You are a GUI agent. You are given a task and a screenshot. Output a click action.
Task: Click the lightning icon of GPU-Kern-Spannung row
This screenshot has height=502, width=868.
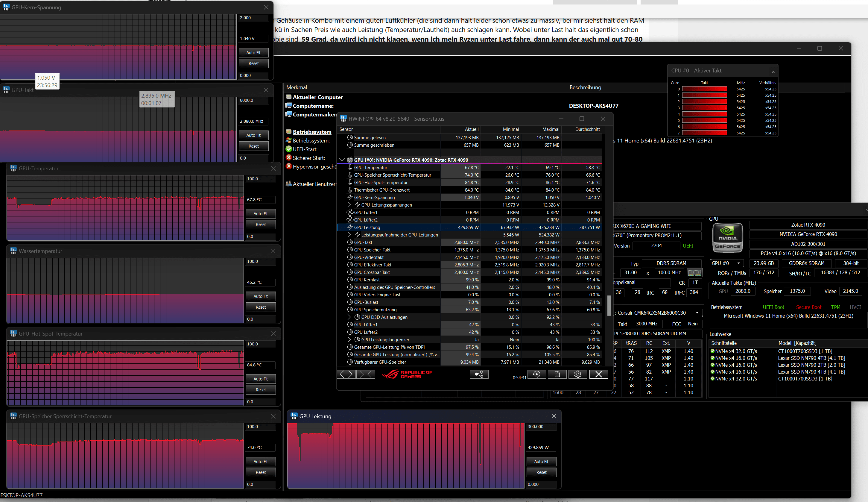pyautogui.click(x=350, y=198)
